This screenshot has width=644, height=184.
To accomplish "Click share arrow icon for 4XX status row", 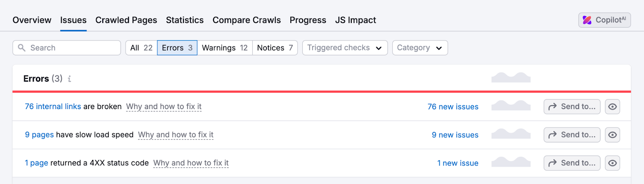I will [552, 163].
